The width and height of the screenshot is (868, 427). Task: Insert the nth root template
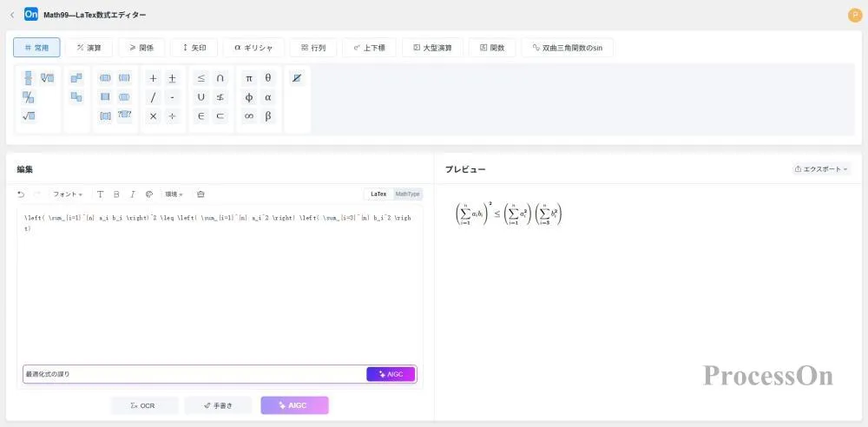point(47,78)
